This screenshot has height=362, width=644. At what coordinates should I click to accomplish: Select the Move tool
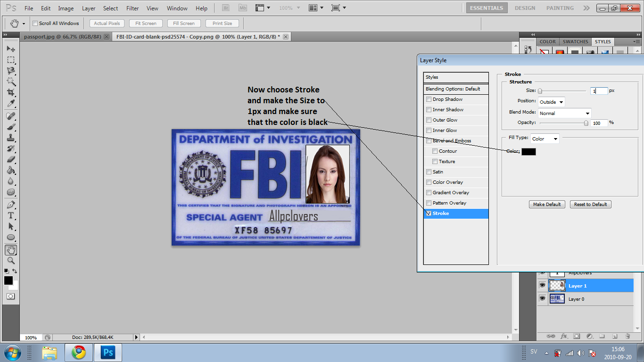point(10,49)
